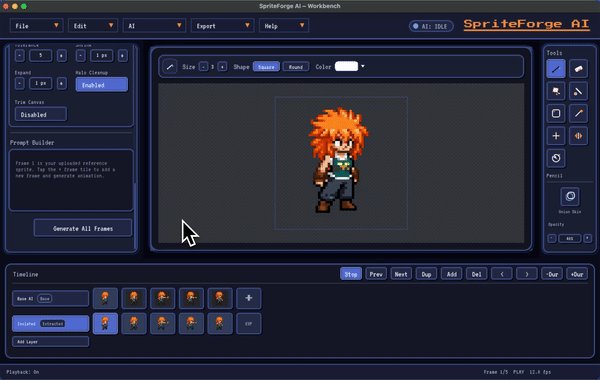Expand the Color dropdown arrow
This screenshot has height=380, width=600.
point(363,67)
